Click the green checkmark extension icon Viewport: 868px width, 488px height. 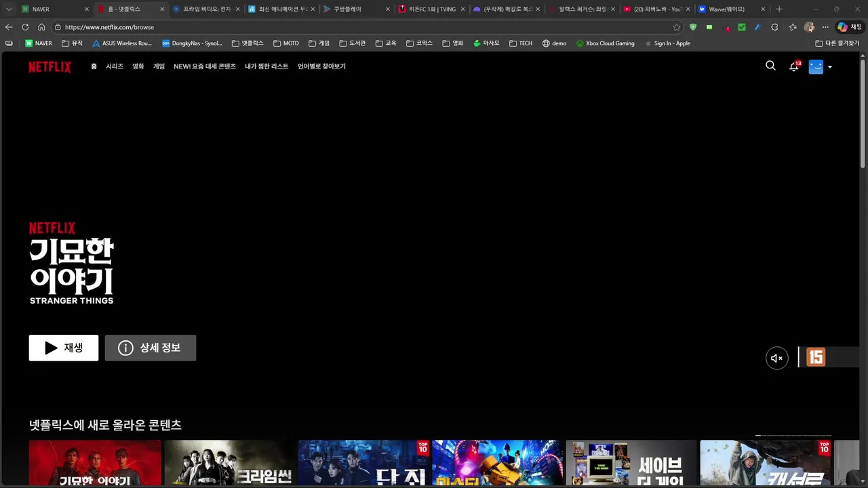pos(742,27)
